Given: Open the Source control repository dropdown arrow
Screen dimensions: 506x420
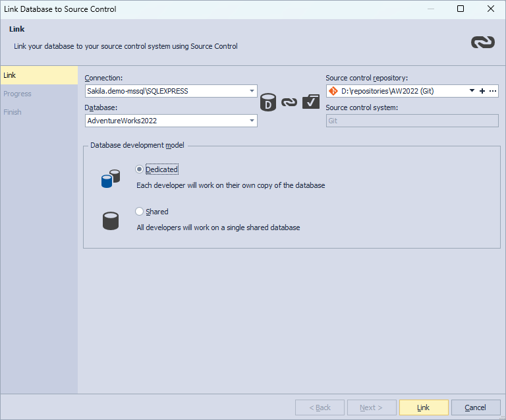Looking at the screenshot, I should coord(472,91).
